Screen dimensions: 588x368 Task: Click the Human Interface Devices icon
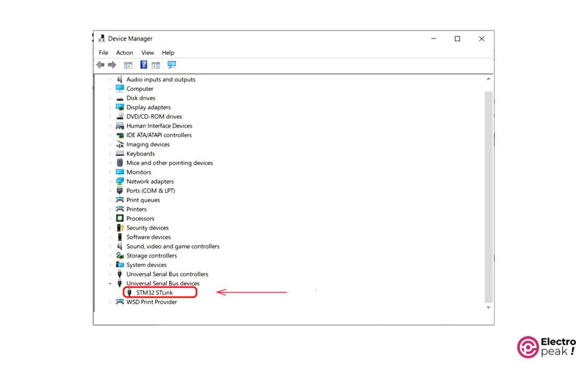click(x=120, y=126)
